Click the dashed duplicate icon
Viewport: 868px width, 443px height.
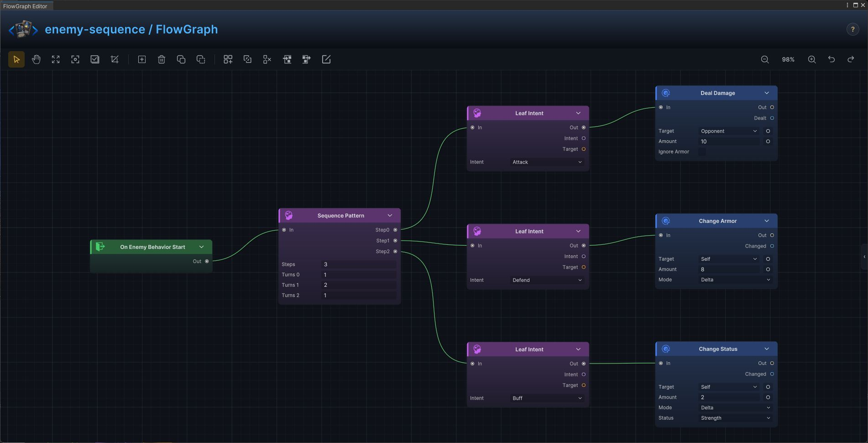[x=201, y=59]
